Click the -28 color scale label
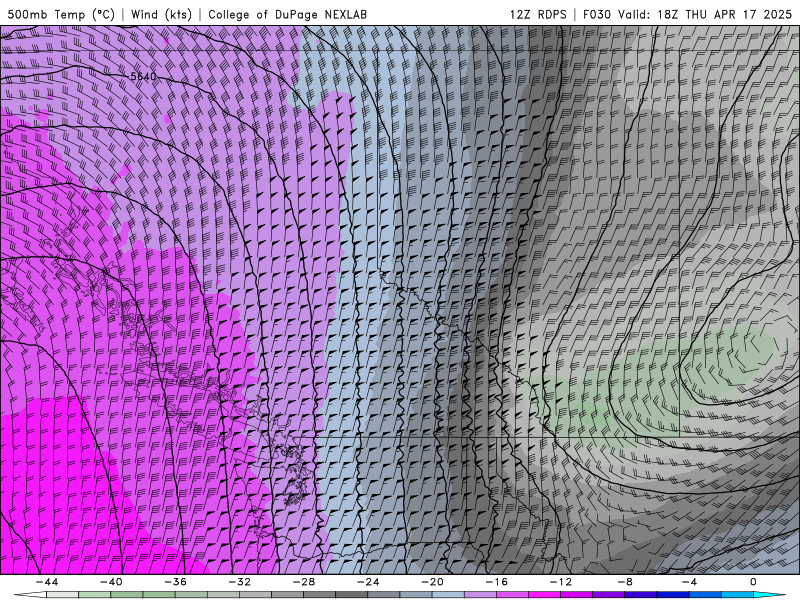The image size is (800, 600). tap(304, 582)
